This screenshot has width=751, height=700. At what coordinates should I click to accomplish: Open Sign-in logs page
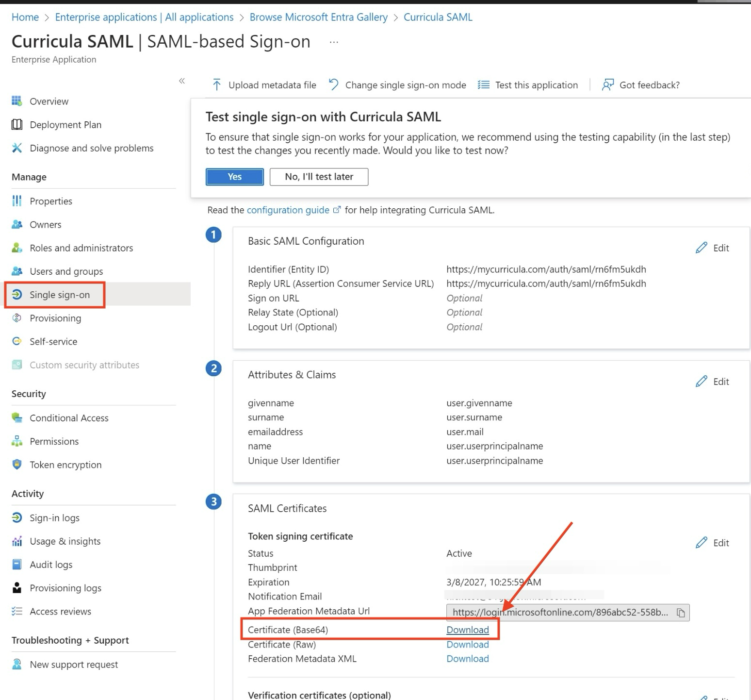[x=55, y=518]
